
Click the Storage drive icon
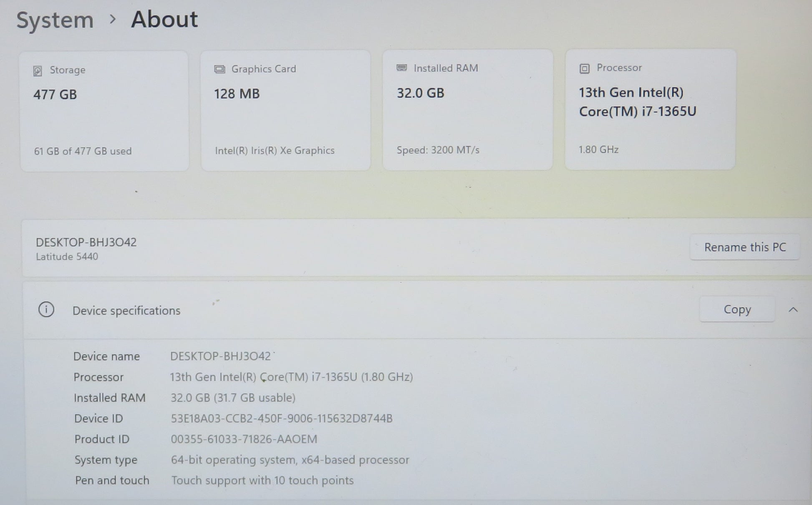(38, 71)
